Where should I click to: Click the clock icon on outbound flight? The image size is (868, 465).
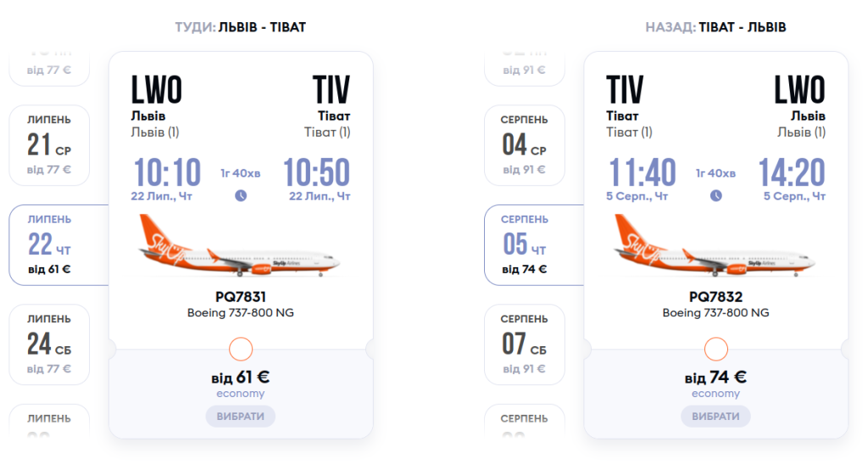click(241, 195)
